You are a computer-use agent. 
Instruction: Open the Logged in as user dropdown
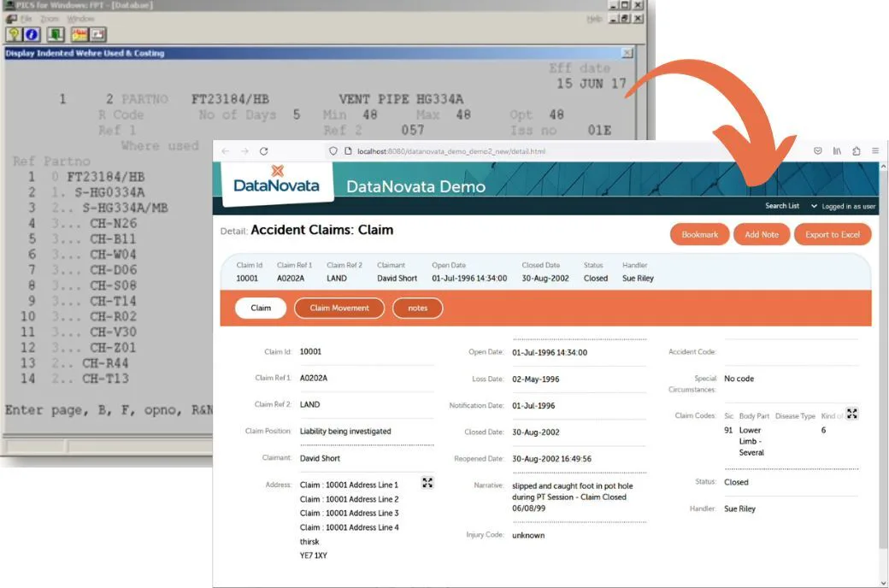pyautogui.click(x=844, y=206)
